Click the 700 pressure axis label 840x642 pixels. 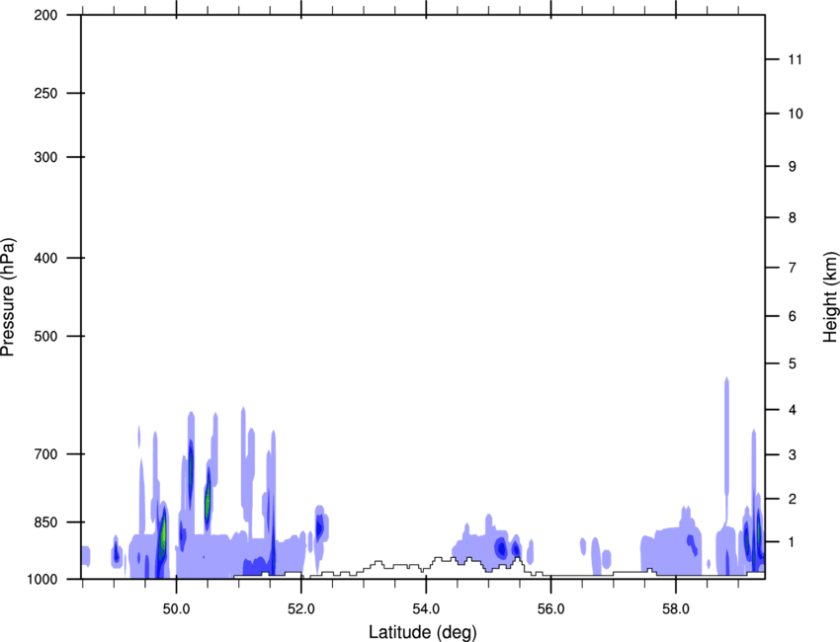tap(45, 454)
